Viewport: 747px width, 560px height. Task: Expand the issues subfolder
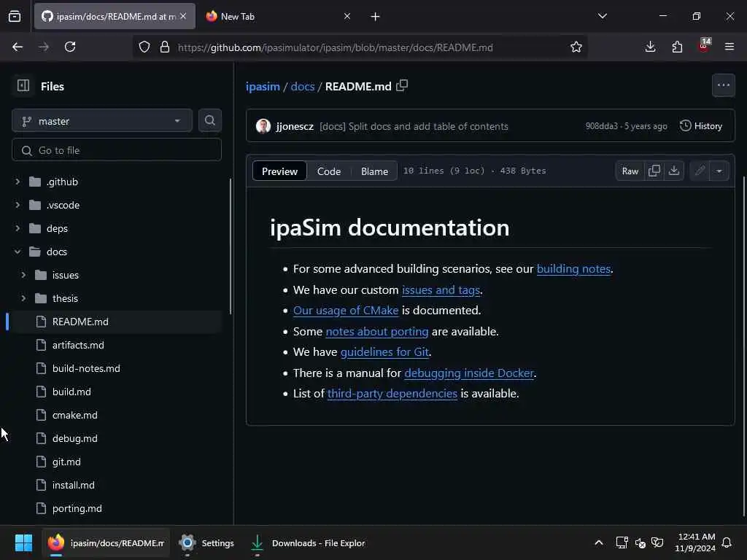tap(23, 275)
